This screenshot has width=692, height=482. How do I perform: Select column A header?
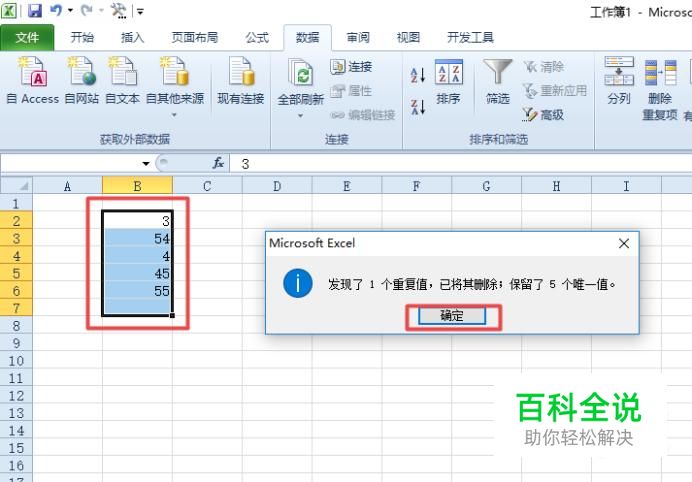[x=68, y=186]
